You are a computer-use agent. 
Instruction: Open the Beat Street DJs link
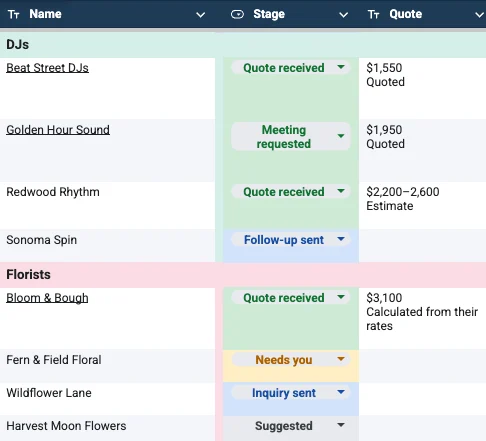tap(47, 68)
